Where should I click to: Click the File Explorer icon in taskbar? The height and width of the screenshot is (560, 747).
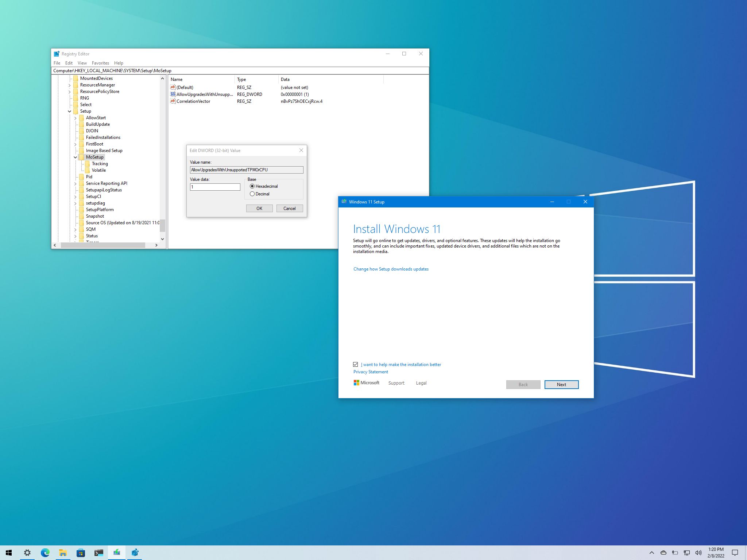coord(63,553)
